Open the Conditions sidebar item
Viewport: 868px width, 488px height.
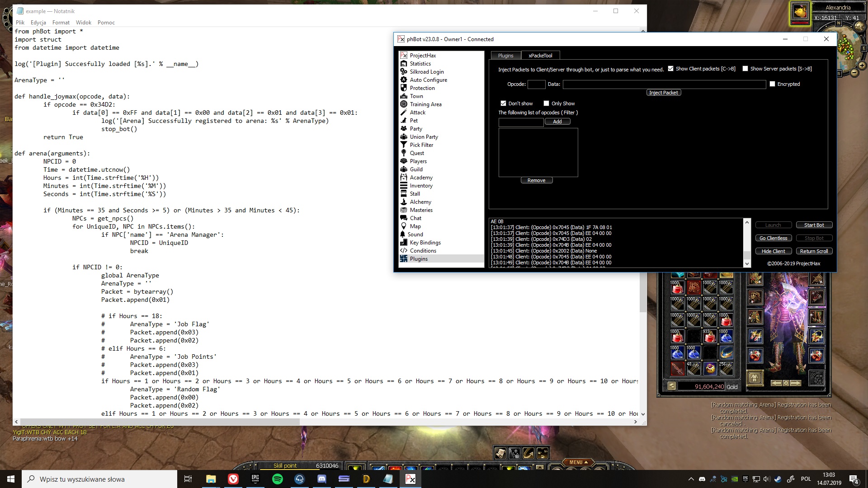click(x=423, y=251)
